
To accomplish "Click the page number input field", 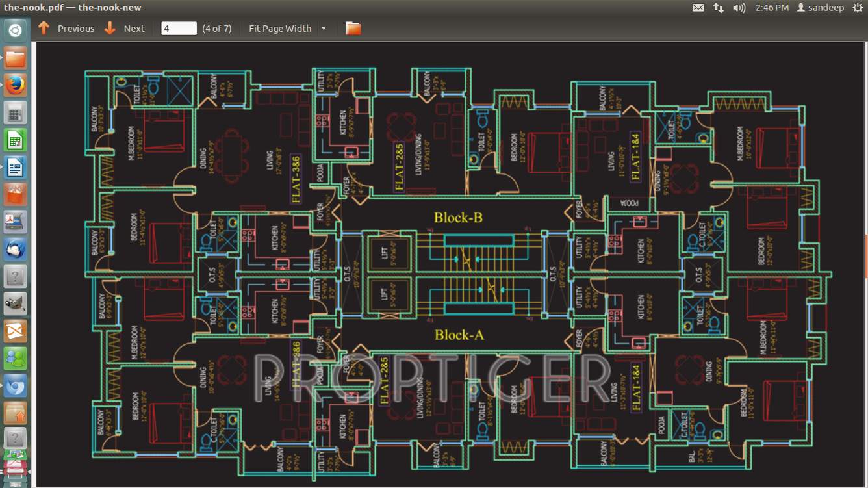I will [179, 29].
